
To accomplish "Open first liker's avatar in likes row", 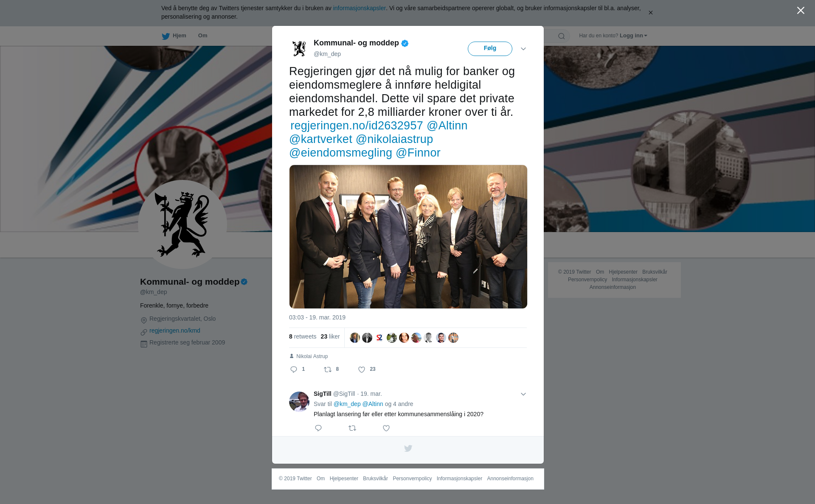I will (x=355, y=338).
